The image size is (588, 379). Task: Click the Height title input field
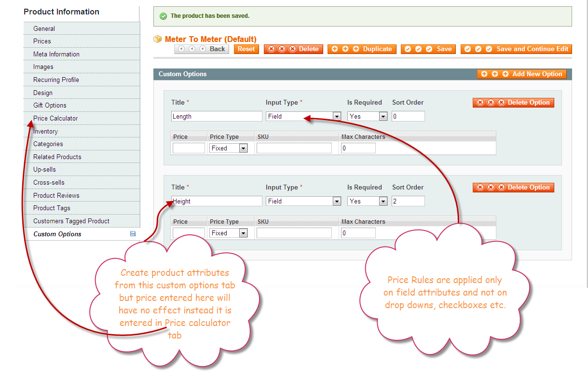pyautogui.click(x=217, y=201)
